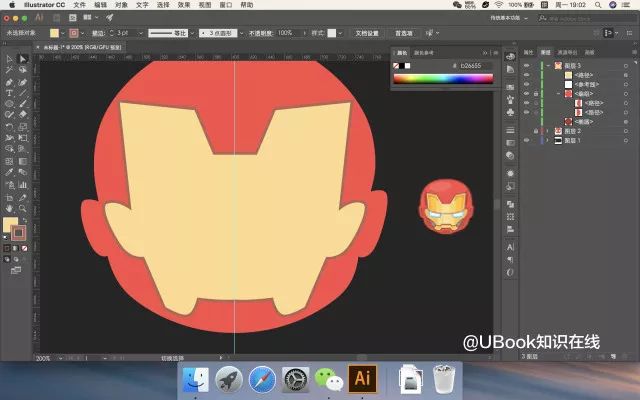Hide the yellow <路径> sublayer
This screenshot has height=400, width=640.
(x=527, y=75)
